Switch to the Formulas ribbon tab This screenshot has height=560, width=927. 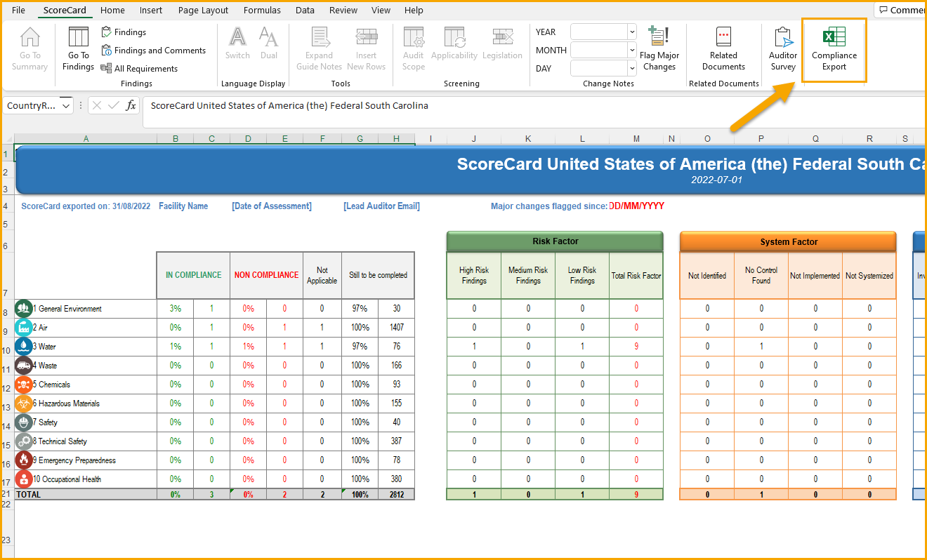pos(262,10)
